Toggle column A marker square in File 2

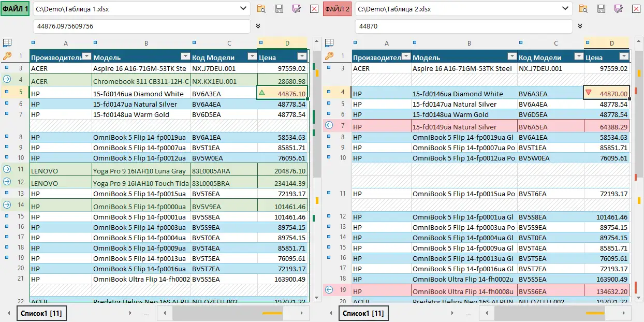pyautogui.click(x=355, y=42)
